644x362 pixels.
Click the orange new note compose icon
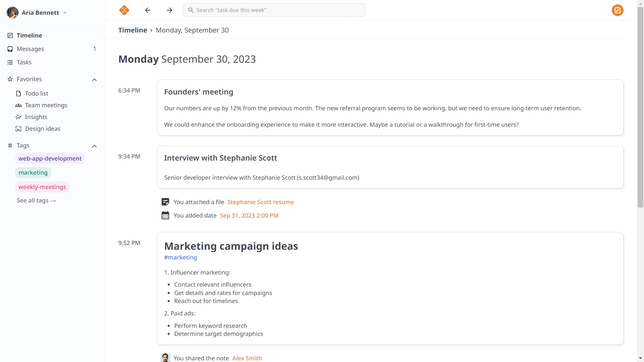(617, 10)
